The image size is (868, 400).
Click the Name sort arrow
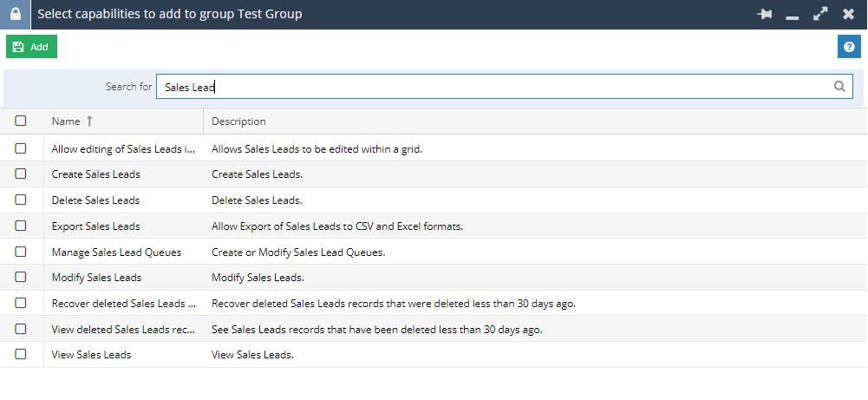click(89, 121)
